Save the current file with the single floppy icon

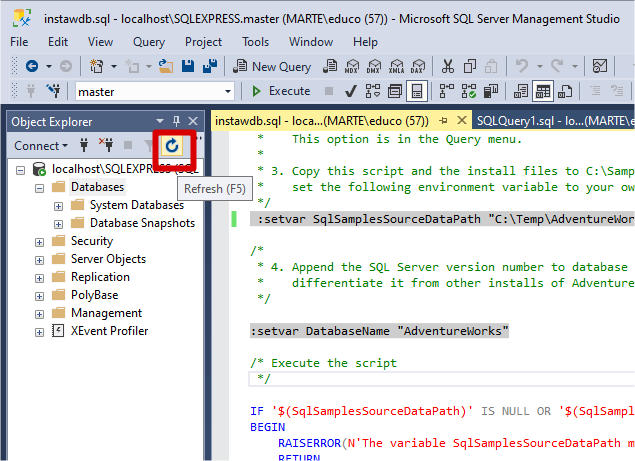pyautogui.click(x=188, y=66)
